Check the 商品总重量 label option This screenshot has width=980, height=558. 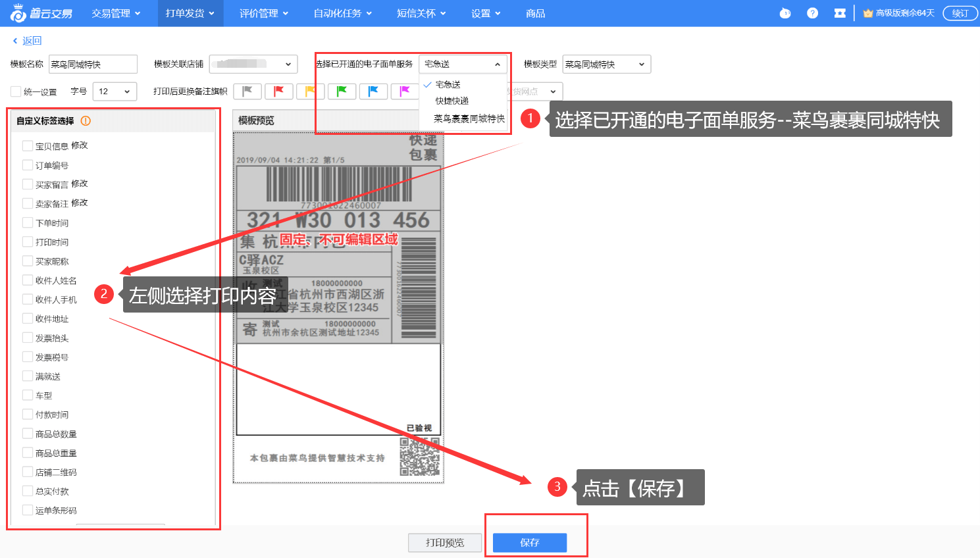tap(28, 452)
